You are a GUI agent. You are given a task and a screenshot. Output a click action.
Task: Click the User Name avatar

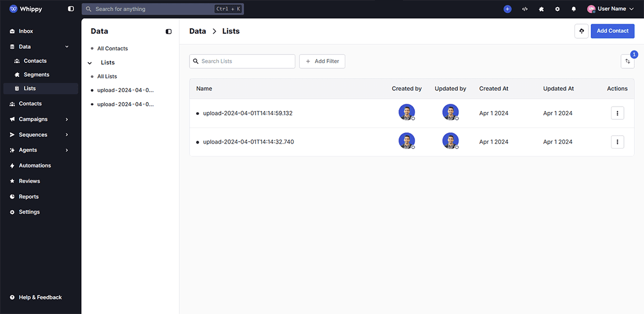click(x=591, y=9)
